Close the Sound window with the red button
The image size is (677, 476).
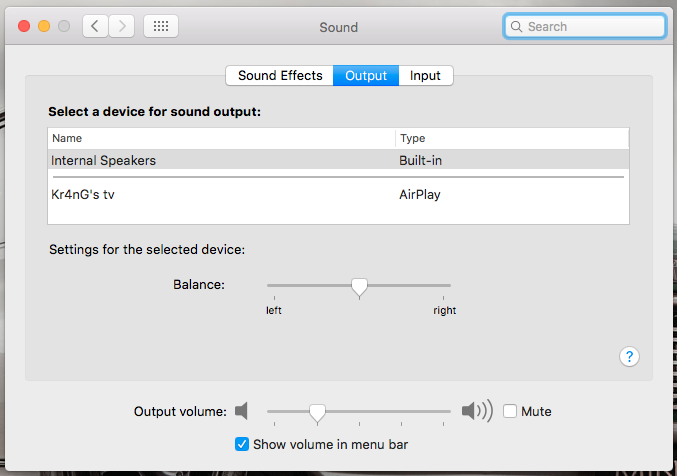click(x=24, y=26)
